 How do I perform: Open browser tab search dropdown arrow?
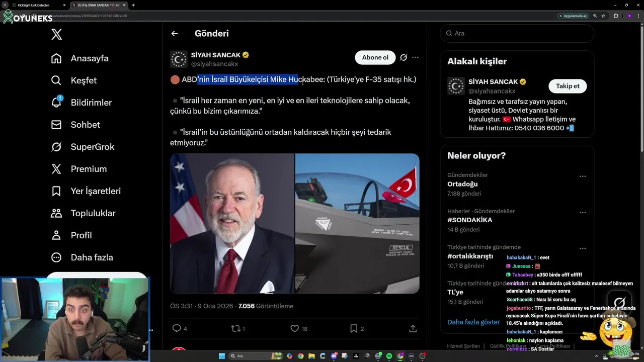coord(5,5)
